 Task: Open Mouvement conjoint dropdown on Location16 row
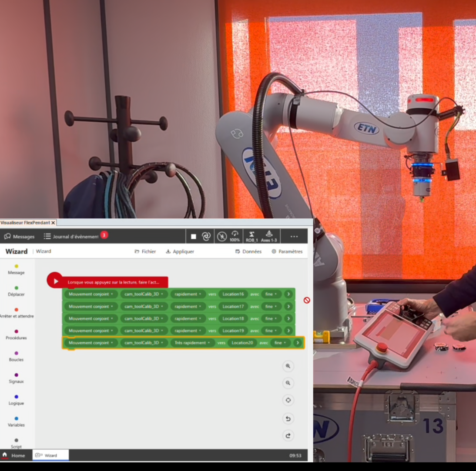pos(91,294)
